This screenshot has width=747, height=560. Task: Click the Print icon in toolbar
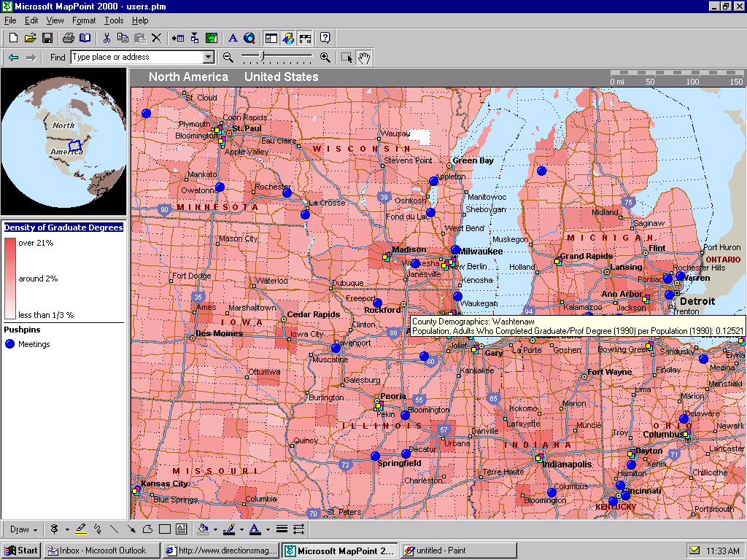(68, 38)
